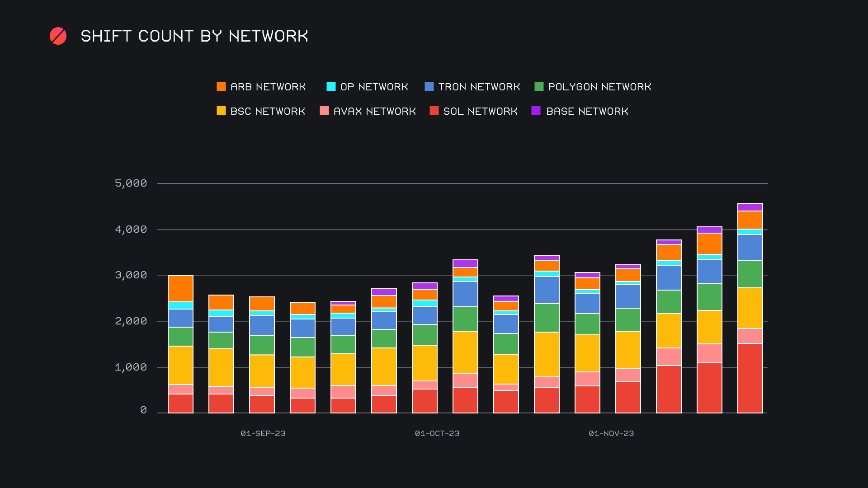Viewport: 868px width, 488px height.
Task: Click the OP Network cyan legend swatch
Action: tap(331, 86)
